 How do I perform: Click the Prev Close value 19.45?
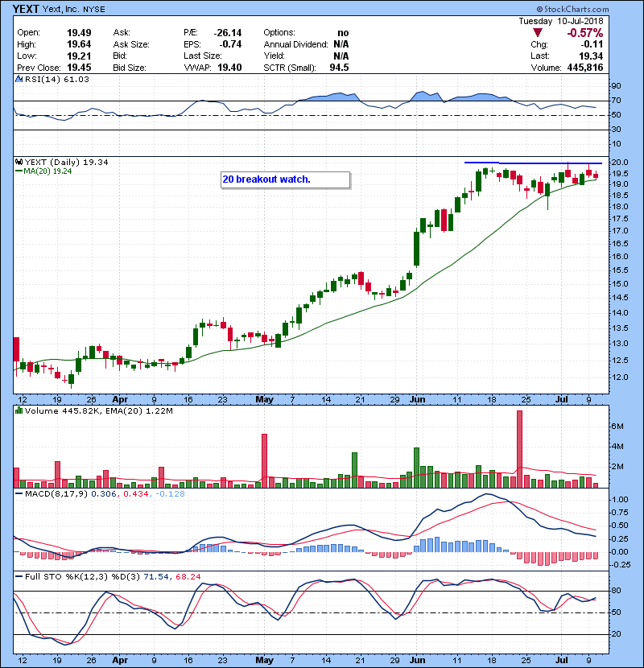click(79, 68)
